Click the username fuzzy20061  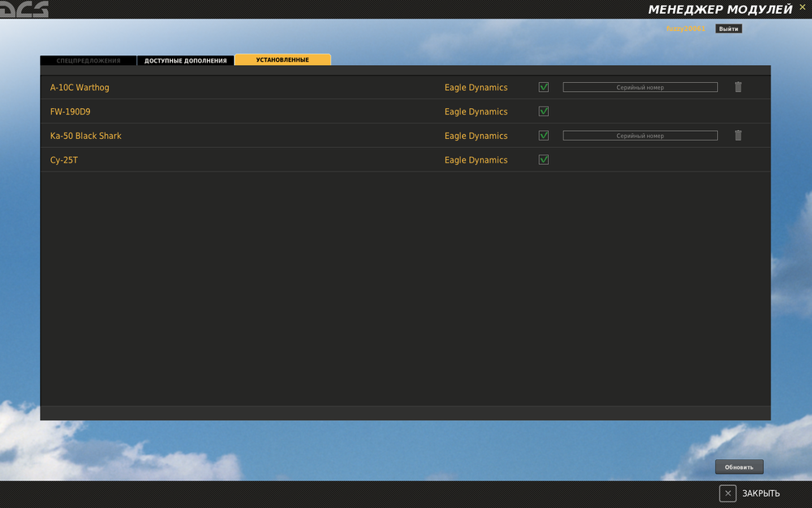685,29
